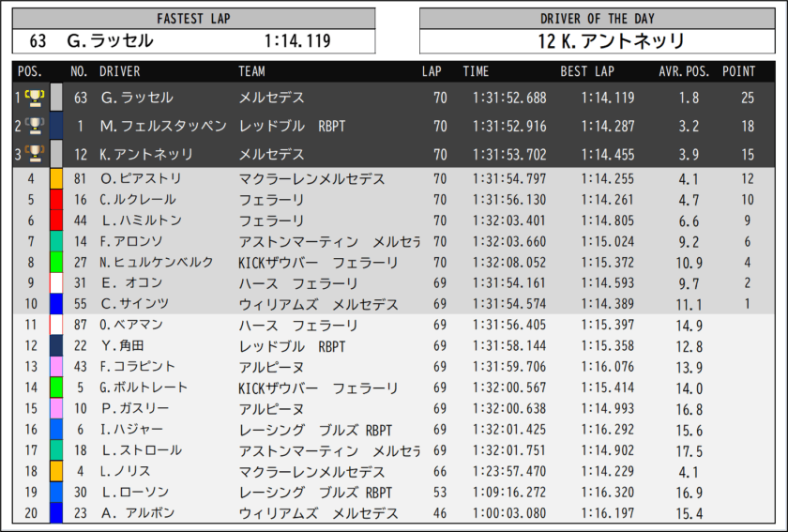Click driver name A.アルボン
This screenshot has width=788, height=532.
click(x=138, y=513)
